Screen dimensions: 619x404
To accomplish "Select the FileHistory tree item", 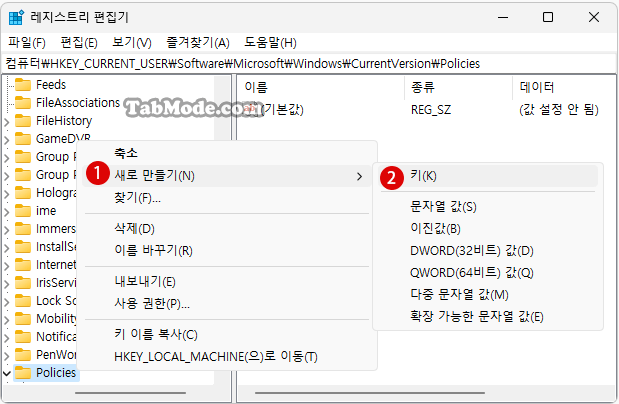I will coord(64,121).
